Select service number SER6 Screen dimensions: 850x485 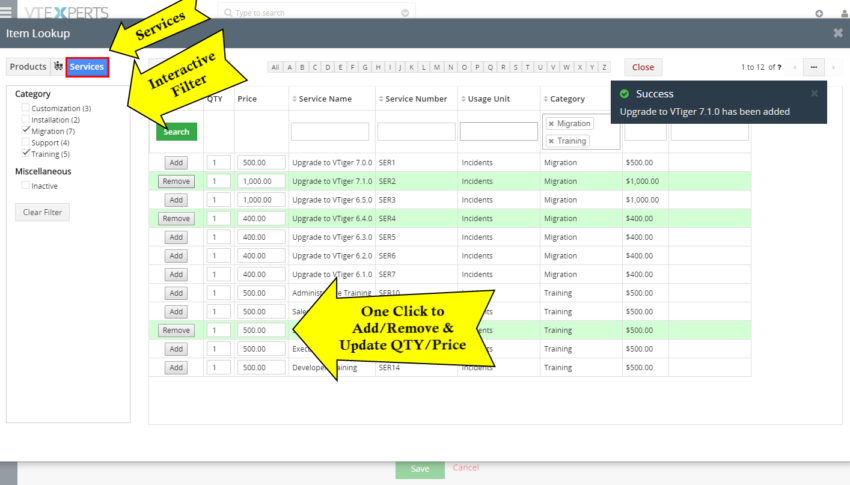pyautogui.click(x=387, y=256)
